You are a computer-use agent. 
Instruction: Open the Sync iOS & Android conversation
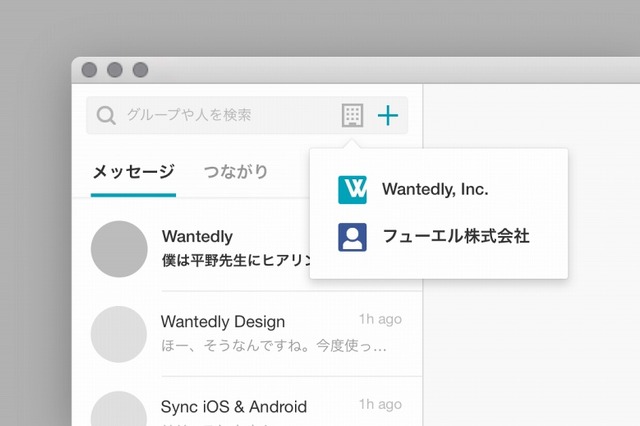pyautogui.click(x=234, y=407)
